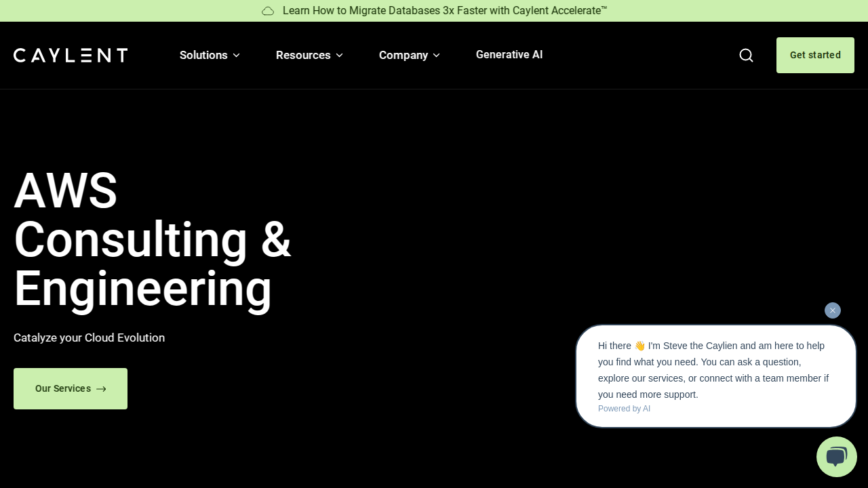Expand the Company menu

(x=410, y=55)
